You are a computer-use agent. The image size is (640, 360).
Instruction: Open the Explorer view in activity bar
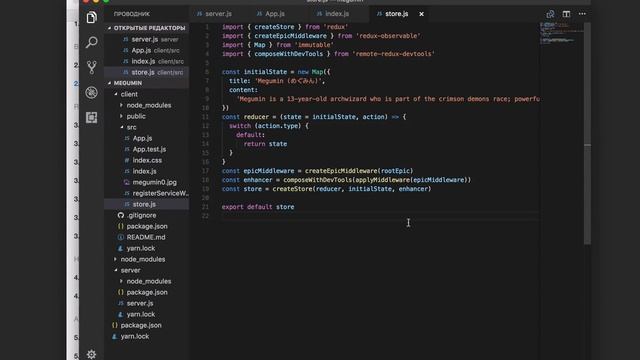[91, 17]
